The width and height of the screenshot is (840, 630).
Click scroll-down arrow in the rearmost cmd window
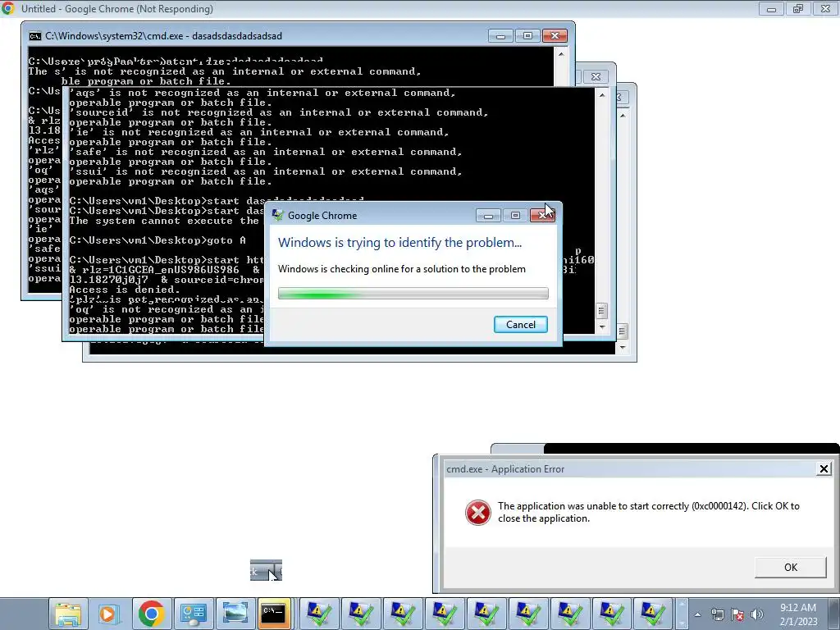622,347
